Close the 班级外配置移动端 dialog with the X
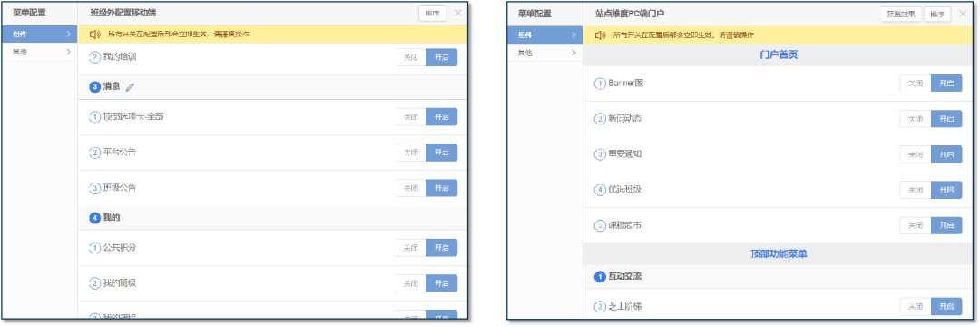The height and width of the screenshot is (327, 980). (458, 13)
